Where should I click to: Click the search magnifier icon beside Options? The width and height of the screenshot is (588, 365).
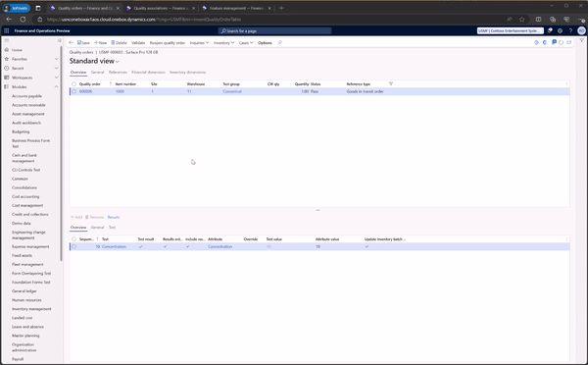279,43
